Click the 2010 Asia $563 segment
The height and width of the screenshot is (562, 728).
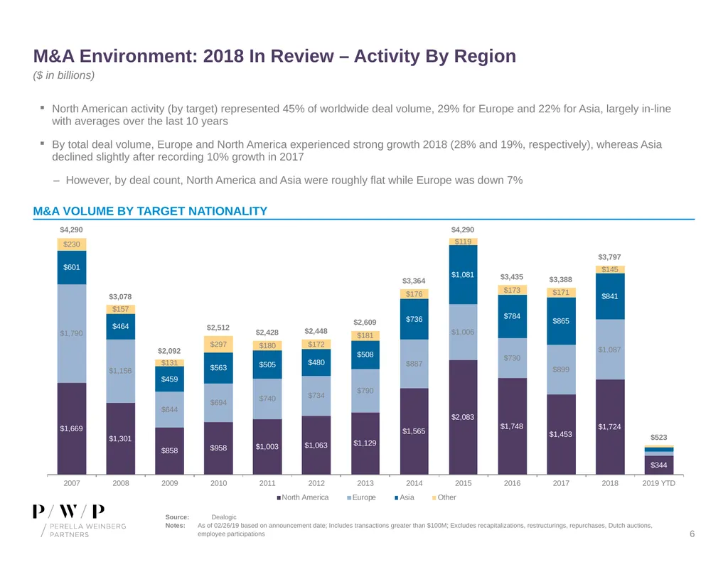tap(218, 367)
